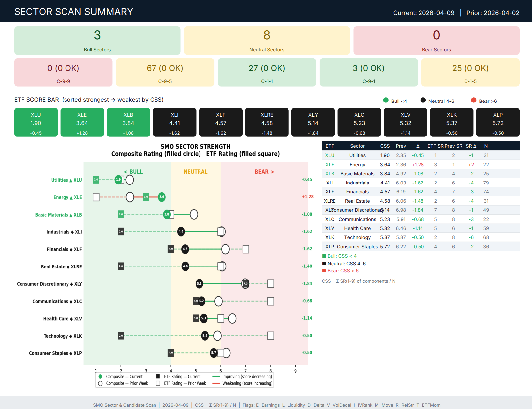Click the red square beside Bear: CSS > 6
Viewport: 532px width, 409px height.
(324, 271)
